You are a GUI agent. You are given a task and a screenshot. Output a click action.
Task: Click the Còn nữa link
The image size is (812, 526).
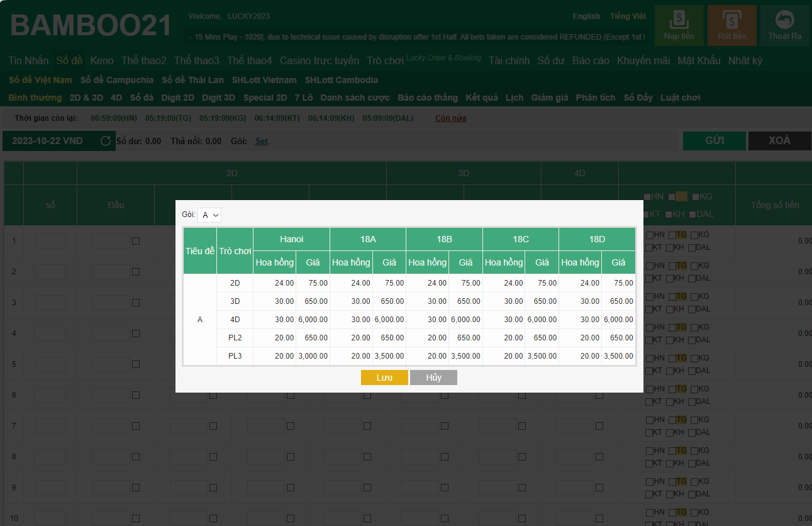point(451,118)
